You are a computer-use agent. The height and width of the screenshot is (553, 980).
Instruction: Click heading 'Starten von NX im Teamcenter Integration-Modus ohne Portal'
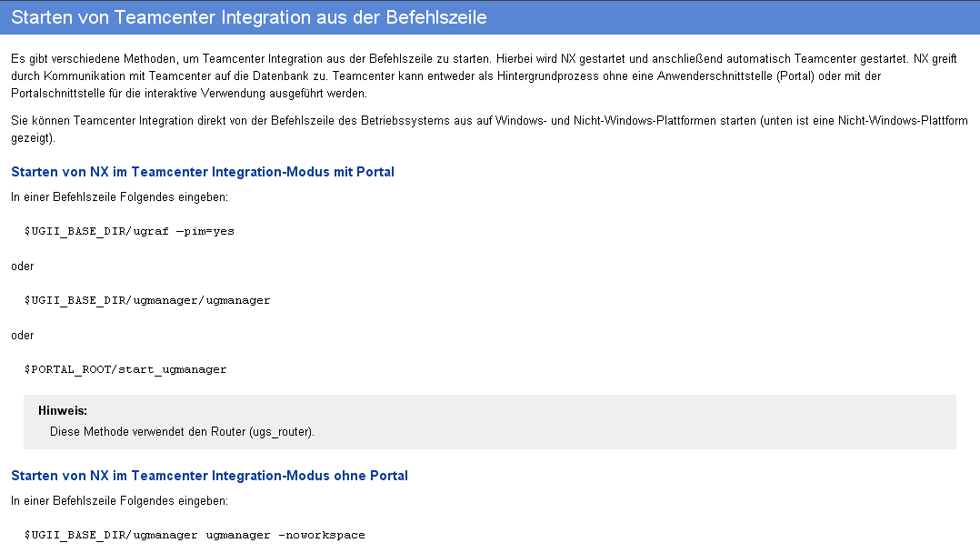click(209, 476)
